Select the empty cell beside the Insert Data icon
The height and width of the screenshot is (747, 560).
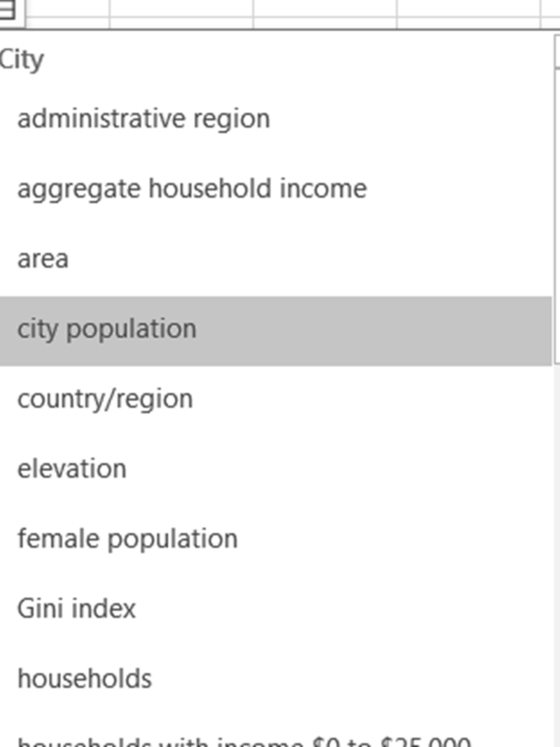tap(68, 8)
